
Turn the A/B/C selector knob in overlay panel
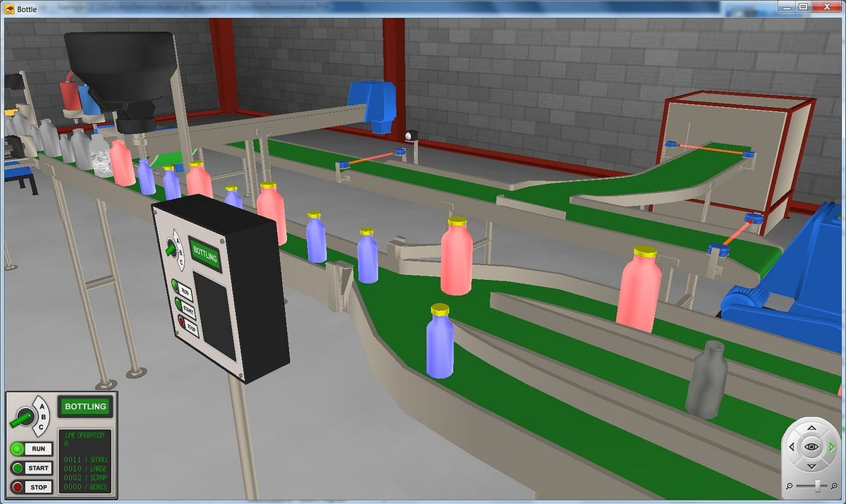(x=23, y=418)
